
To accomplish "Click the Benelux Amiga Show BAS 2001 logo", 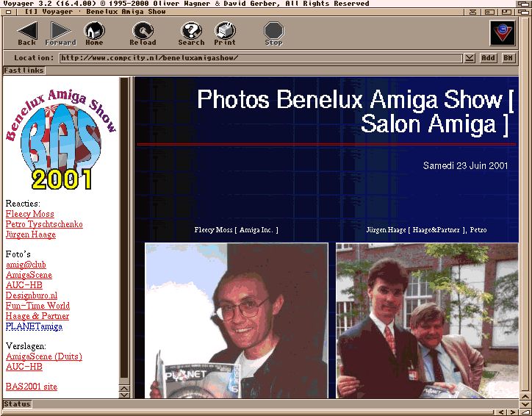I will pyautogui.click(x=61, y=139).
